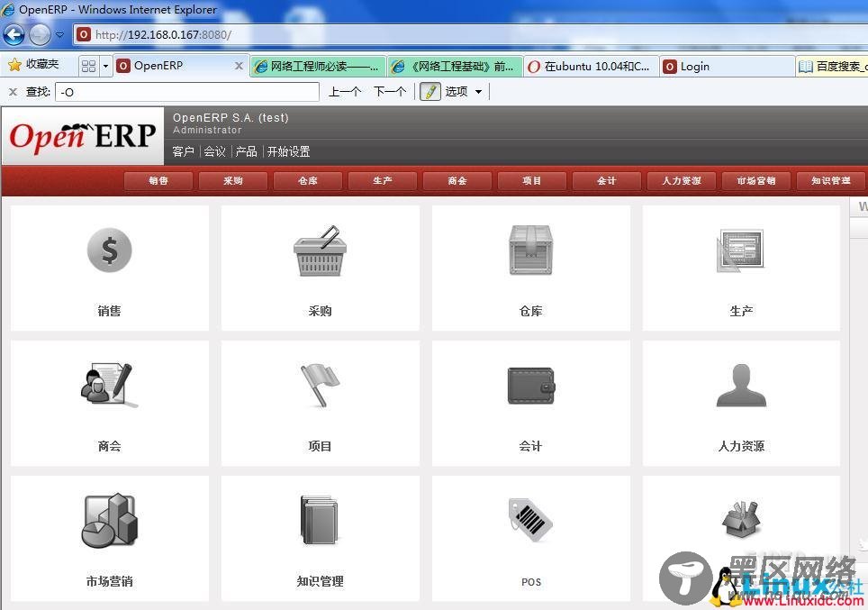Click the 市场营销 label under chart

(x=109, y=581)
